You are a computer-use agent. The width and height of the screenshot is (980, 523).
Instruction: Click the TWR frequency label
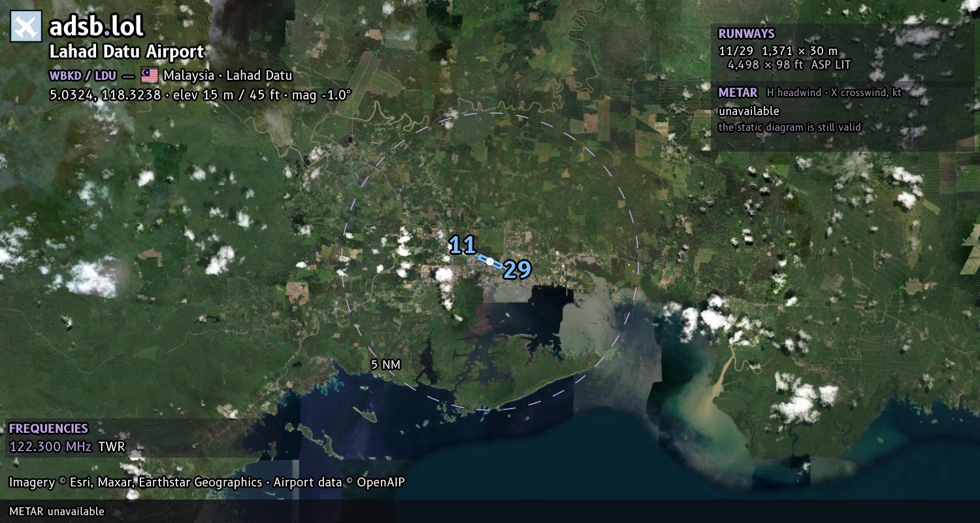click(x=111, y=447)
